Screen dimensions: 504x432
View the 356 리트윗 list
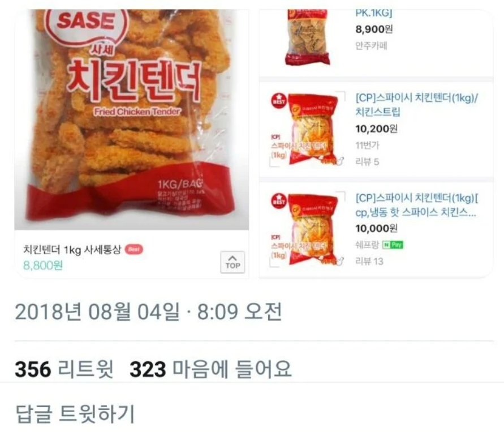click(x=64, y=369)
